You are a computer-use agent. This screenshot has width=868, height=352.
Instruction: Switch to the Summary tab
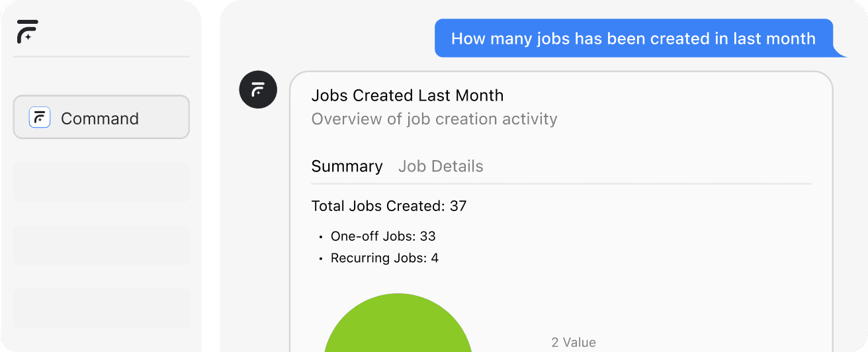coord(347,166)
